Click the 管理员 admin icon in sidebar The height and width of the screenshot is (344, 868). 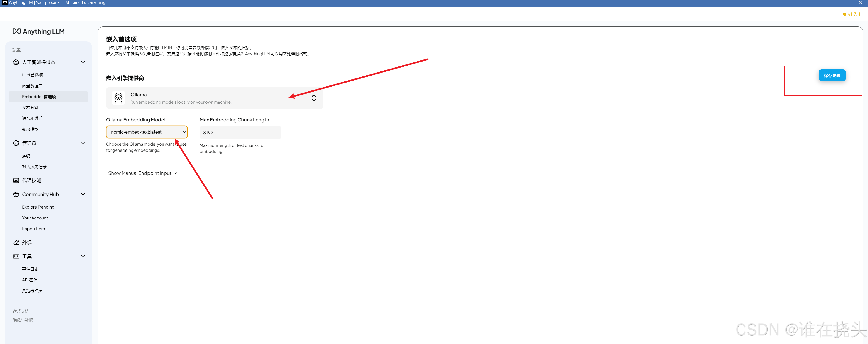16,143
